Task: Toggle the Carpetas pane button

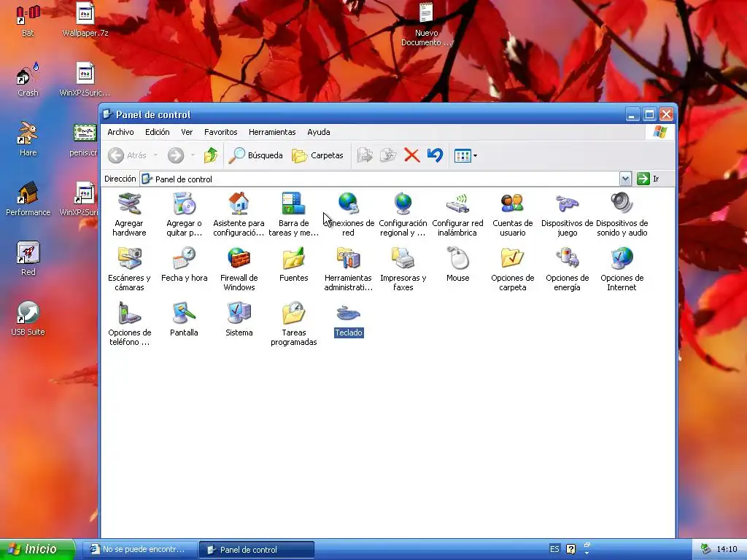Action: click(x=317, y=155)
